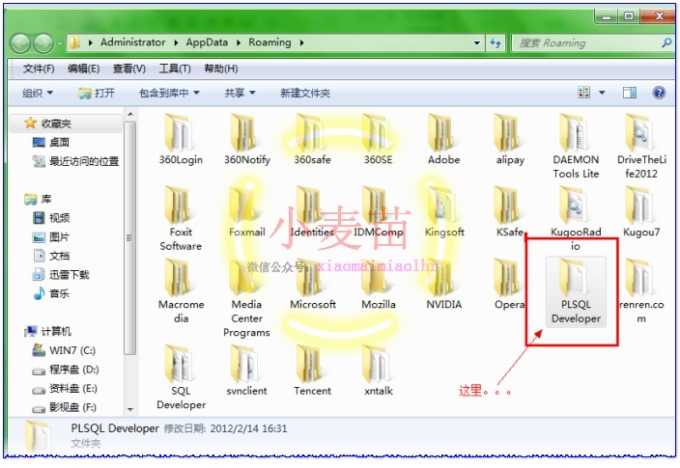Image resolution: width=680 pixels, height=468 pixels.
Task: Open the svnclient folder
Action: point(247,370)
